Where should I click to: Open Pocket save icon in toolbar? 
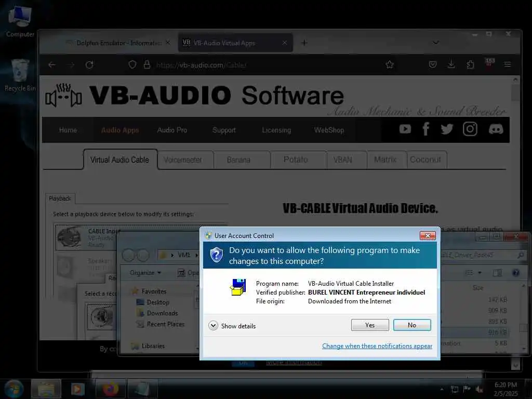pos(433,64)
